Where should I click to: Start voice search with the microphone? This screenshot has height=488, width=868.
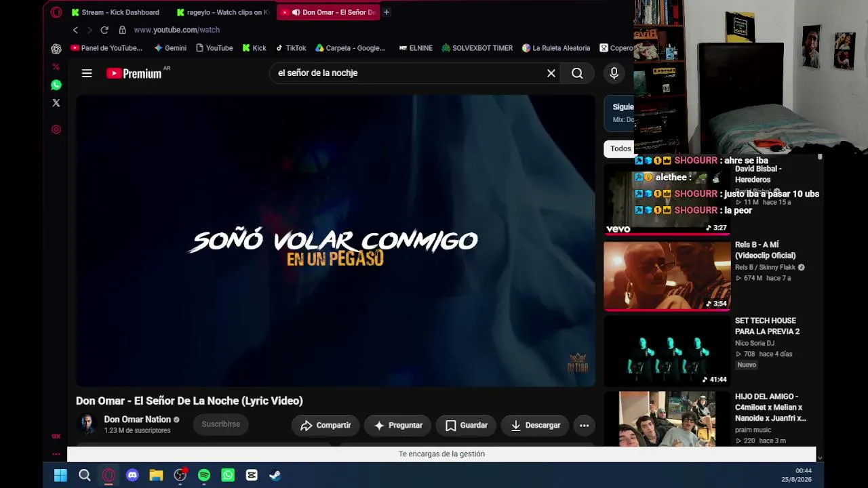614,73
